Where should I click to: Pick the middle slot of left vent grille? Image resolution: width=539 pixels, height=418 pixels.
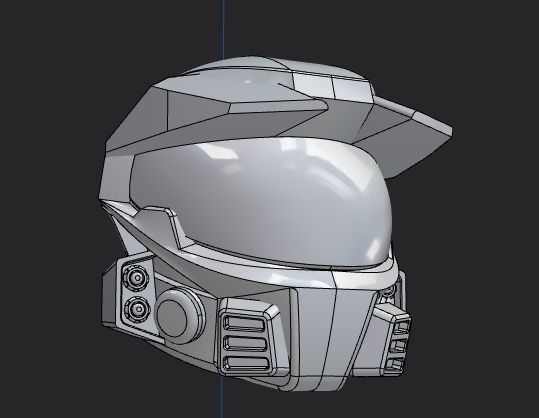pyautogui.click(x=246, y=343)
